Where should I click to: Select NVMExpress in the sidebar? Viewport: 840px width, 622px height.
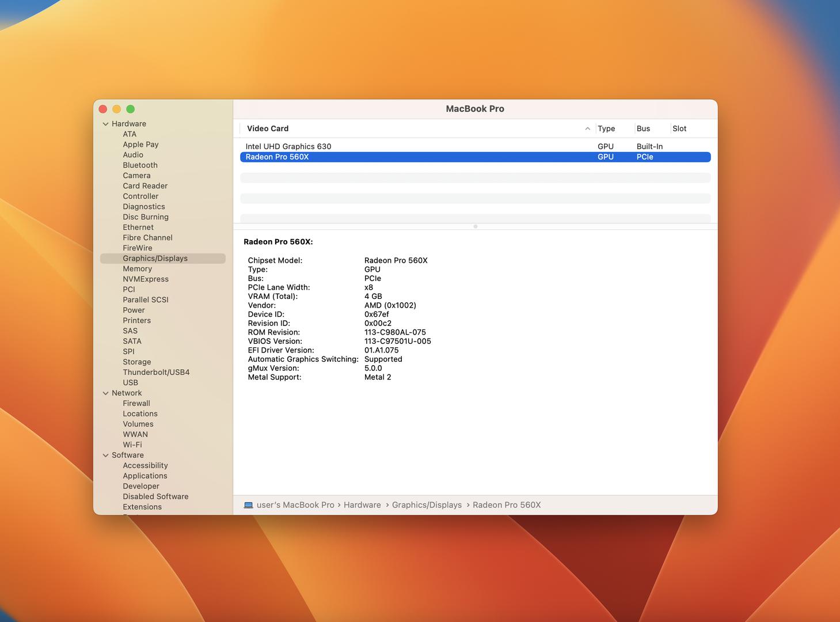click(x=146, y=279)
